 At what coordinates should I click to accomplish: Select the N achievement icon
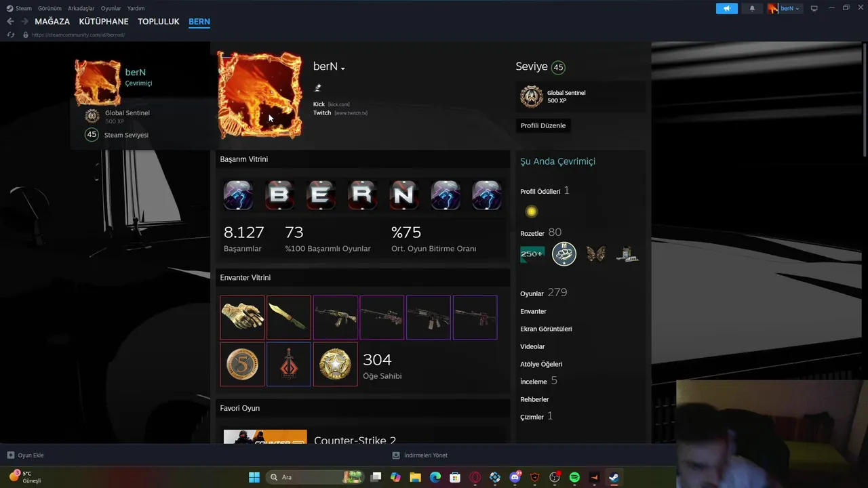coord(404,195)
